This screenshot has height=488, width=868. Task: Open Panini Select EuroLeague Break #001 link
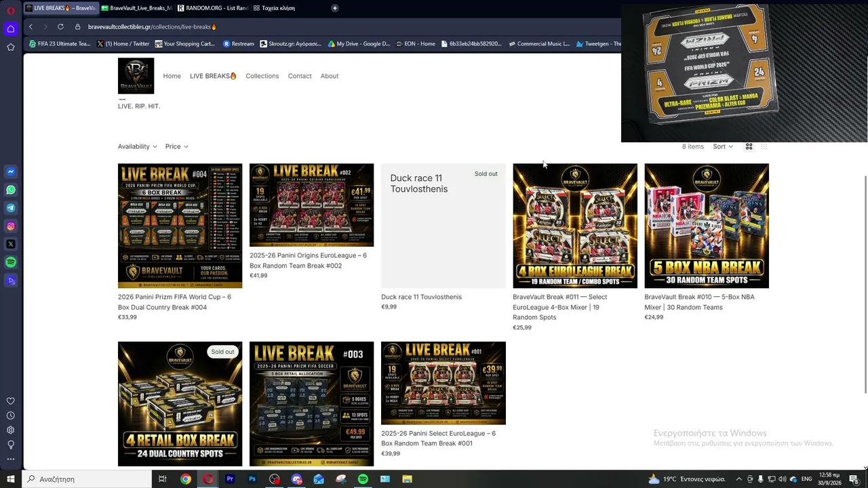[x=438, y=439]
